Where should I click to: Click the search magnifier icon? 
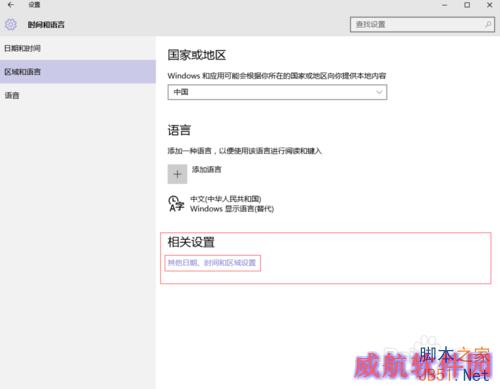pos(488,24)
